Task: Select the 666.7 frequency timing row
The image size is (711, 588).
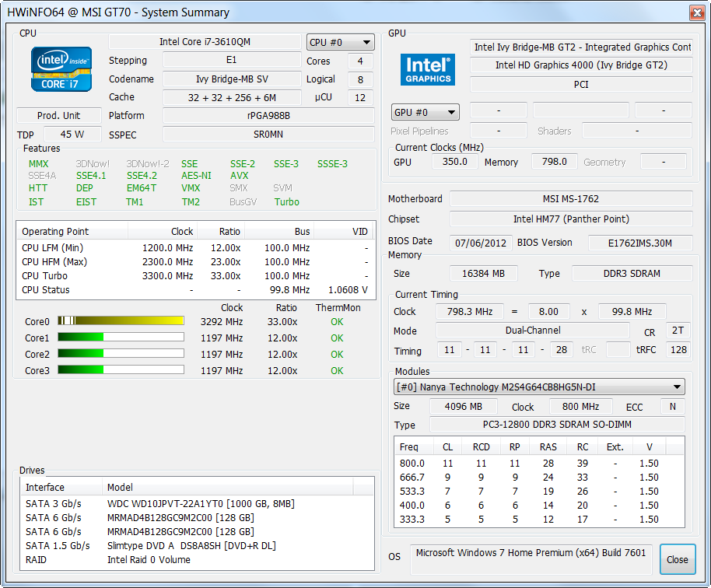Action: point(539,478)
